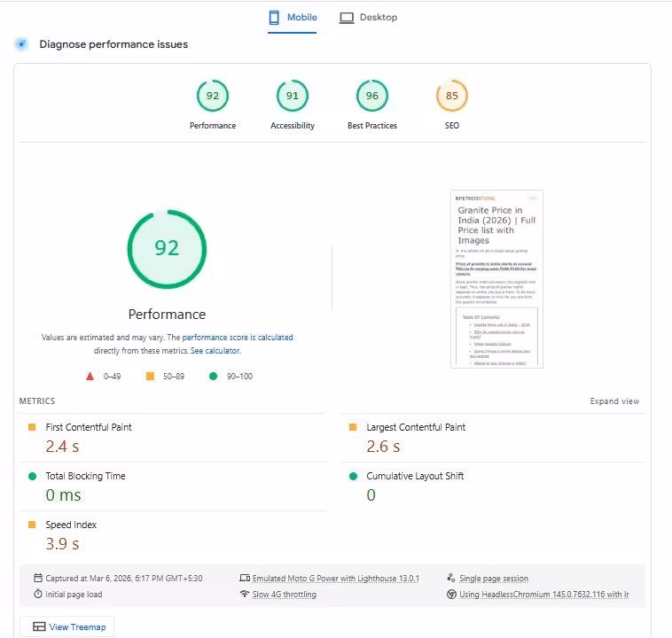Click the Chromium icon beside HeadlessChromium text
Viewport: 672px width, 638px height.
tap(451, 595)
